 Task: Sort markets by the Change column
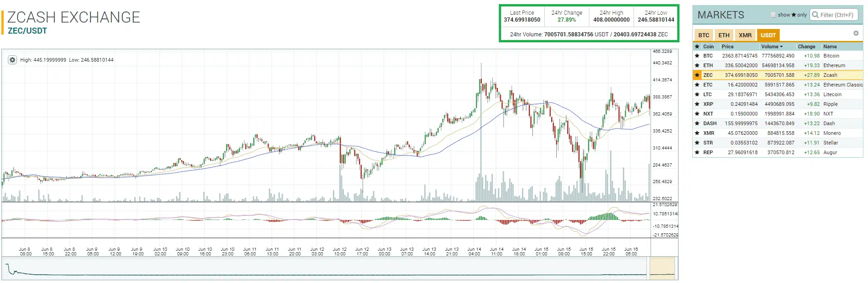click(x=806, y=46)
